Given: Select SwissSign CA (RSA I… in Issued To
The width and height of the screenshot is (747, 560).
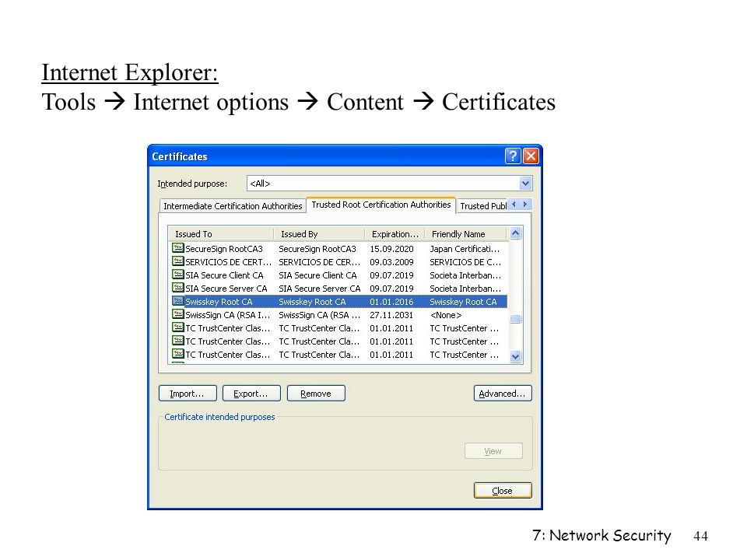Looking at the screenshot, I should tap(228, 315).
